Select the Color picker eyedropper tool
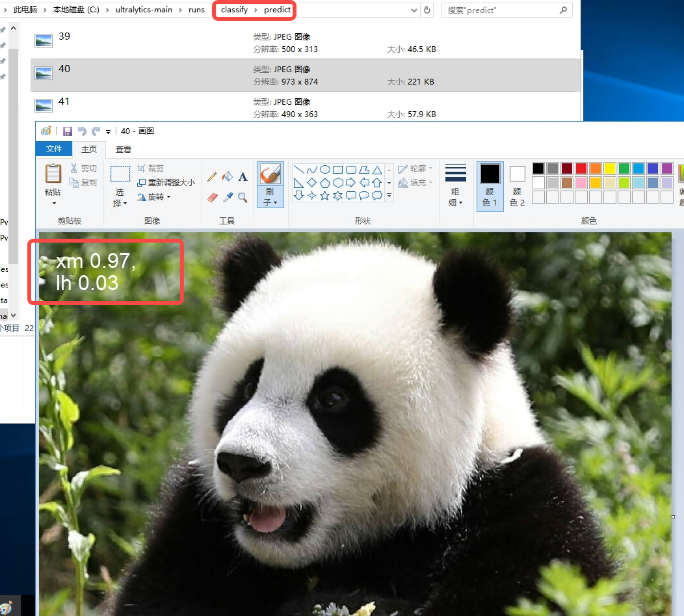Screen dimensions: 684x616 click(x=228, y=198)
